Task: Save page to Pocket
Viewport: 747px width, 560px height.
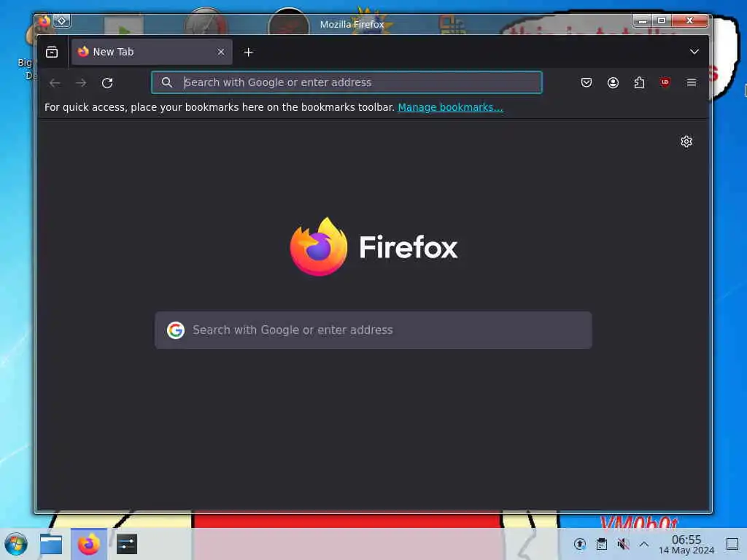Action: coord(587,83)
